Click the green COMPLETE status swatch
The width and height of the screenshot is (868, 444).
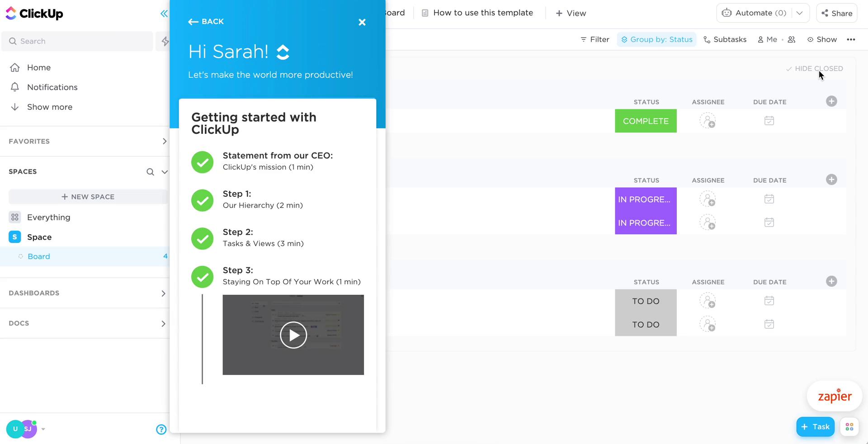[646, 121]
